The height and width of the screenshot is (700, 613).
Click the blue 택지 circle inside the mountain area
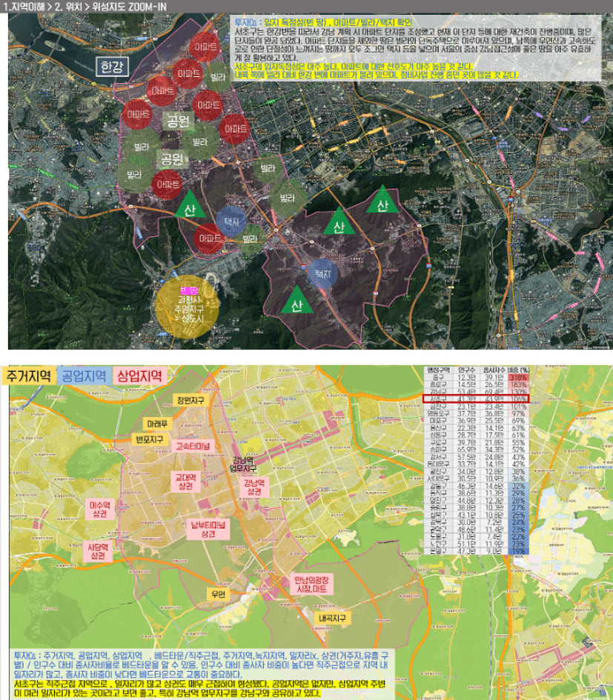pyautogui.click(x=322, y=273)
